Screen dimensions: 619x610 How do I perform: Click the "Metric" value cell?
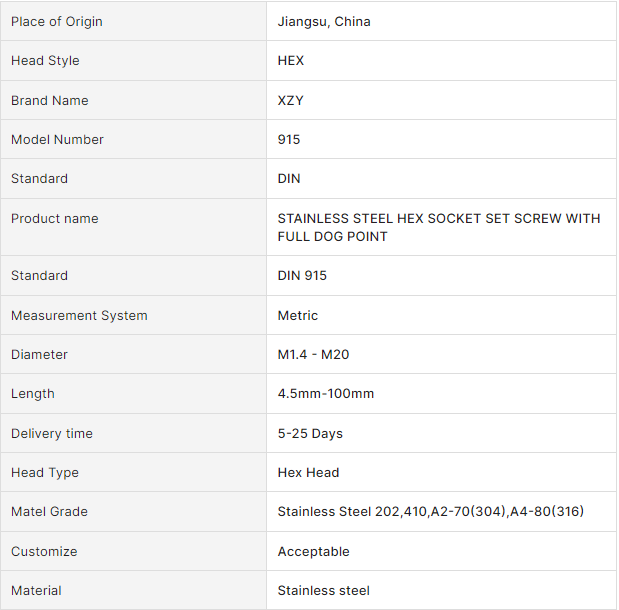(x=298, y=315)
